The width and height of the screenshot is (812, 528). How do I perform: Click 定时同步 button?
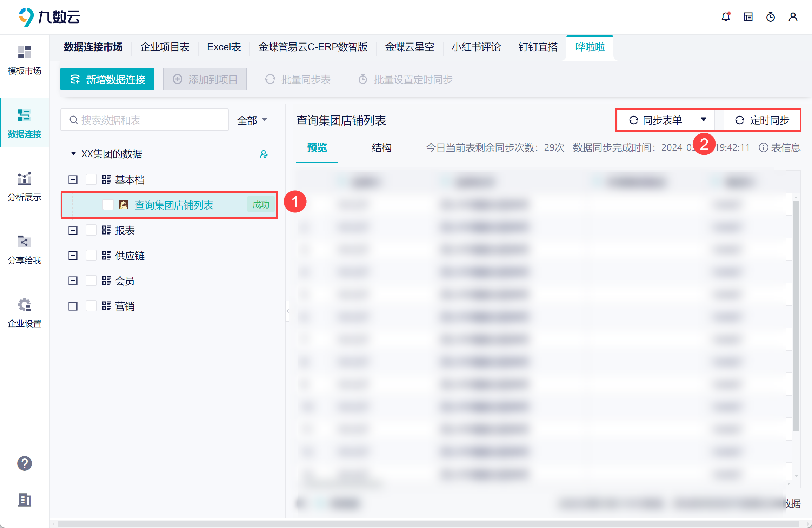pyautogui.click(x=762, y=120)
